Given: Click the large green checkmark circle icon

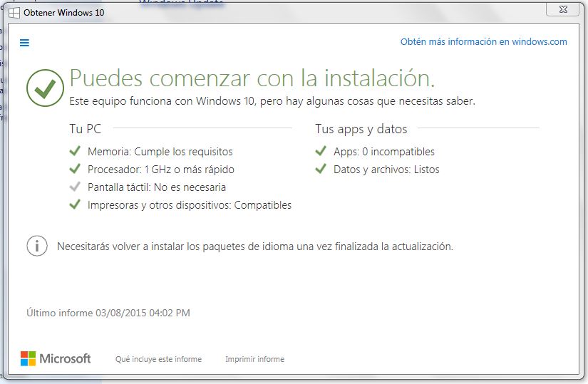Looking at the screenshot, I should (x=45, y=88).
